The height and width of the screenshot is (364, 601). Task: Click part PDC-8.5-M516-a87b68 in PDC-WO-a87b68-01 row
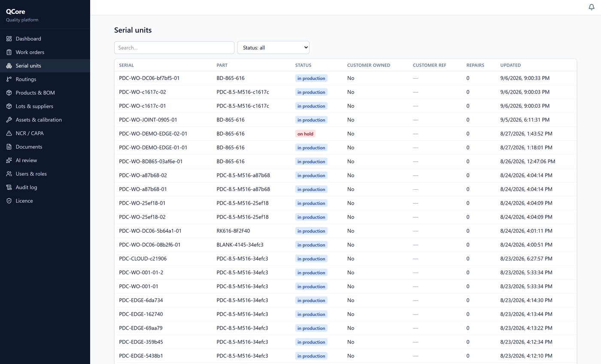click(243, 189)
